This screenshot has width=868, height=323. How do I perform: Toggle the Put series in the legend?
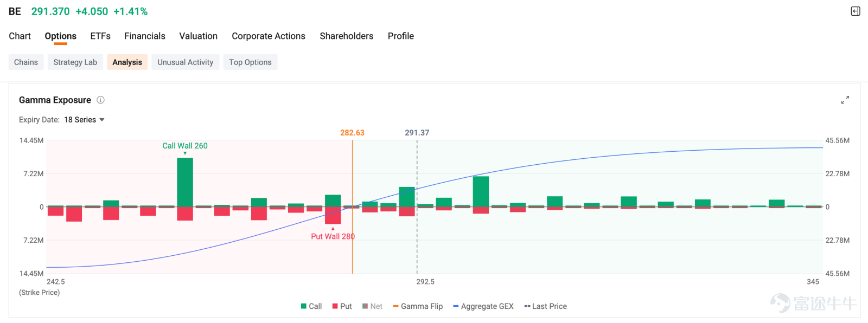342,306
